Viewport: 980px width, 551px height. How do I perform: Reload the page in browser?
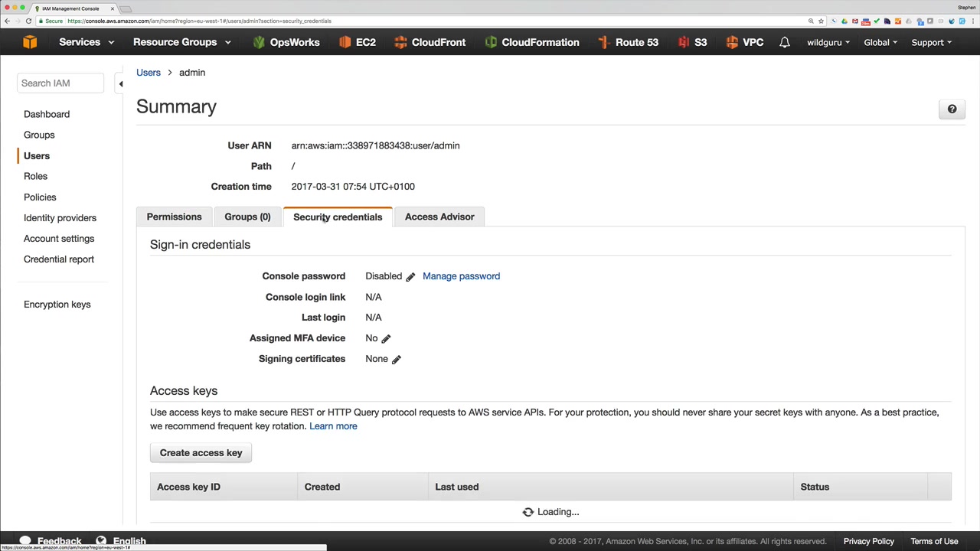point(28,21)
